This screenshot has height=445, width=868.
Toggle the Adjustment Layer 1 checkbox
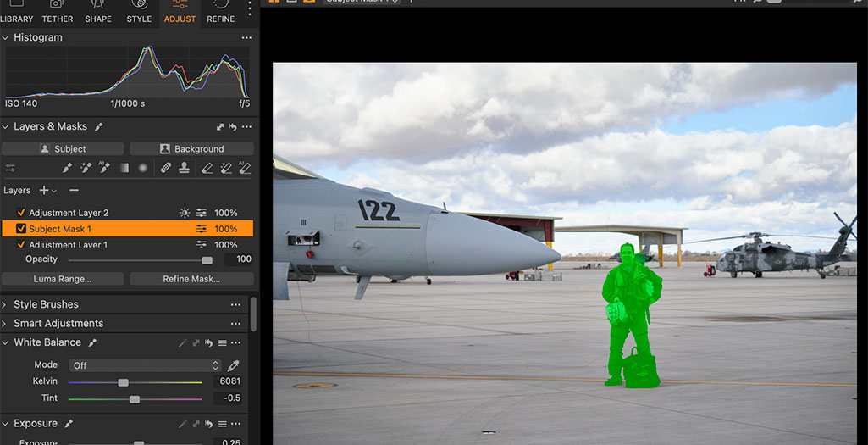[x=21, y=245]
